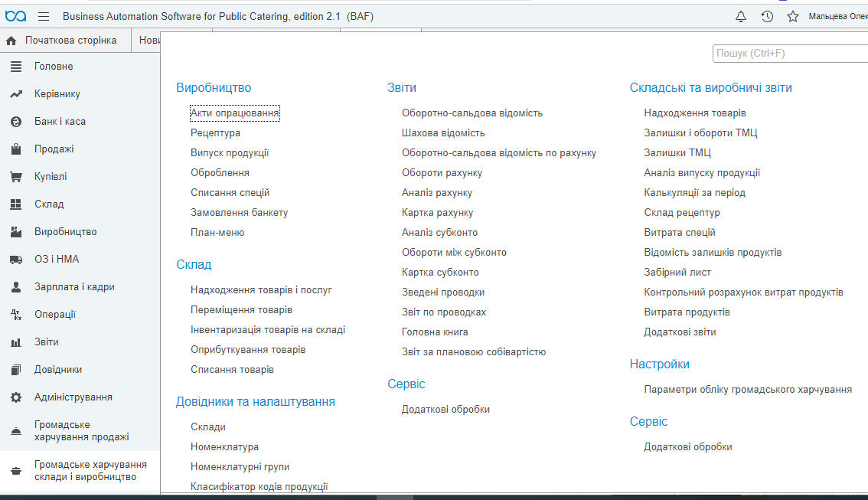Open Звіт за плановою собівартістю report

click(474, 352)
